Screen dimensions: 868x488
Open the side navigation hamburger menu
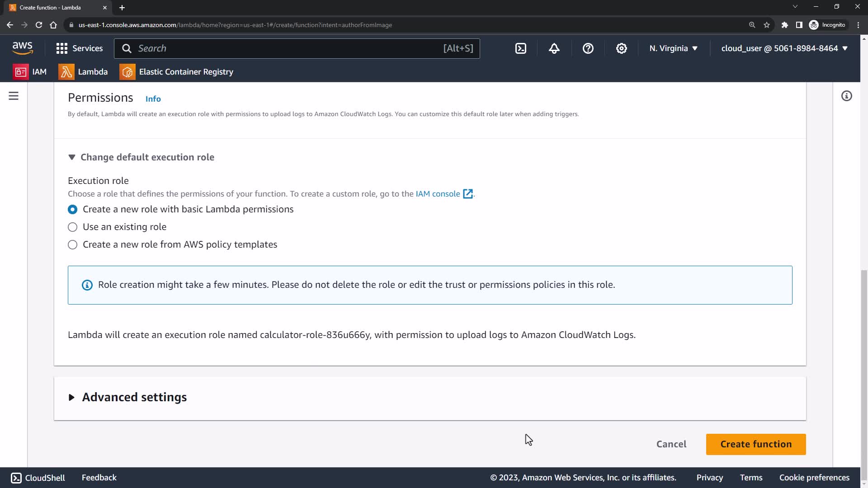14,96
